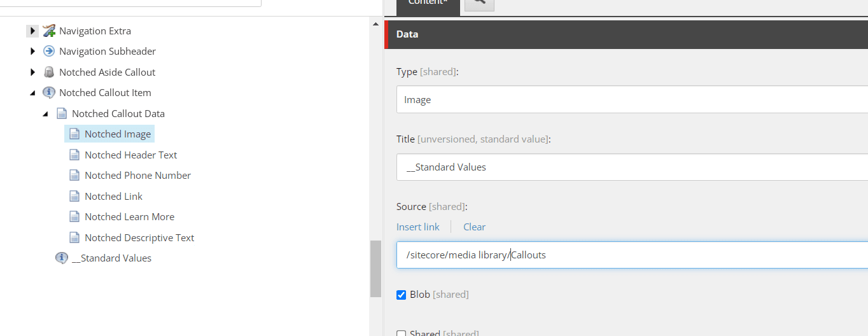868x336 pixels.
Task: Expand the Navigation Extra node
Action: pyautogui.click(x=32, y=31)
